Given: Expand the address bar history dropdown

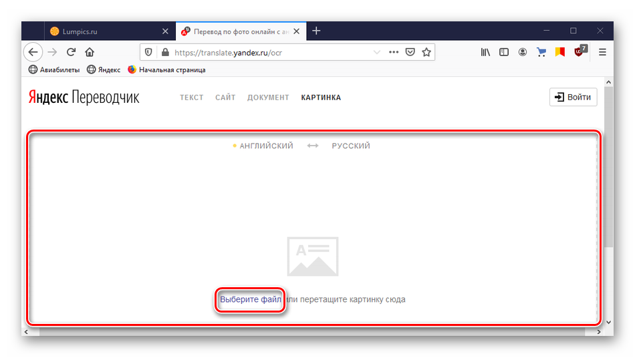Looking at the screenshot, I should point(376,52).
